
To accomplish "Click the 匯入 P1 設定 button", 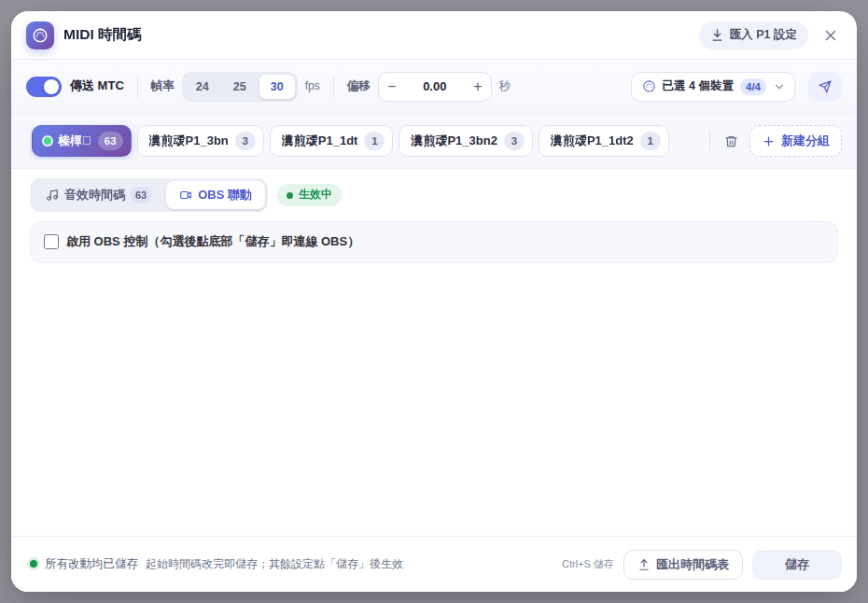I will pyautogui.click(x=753, y=35).
